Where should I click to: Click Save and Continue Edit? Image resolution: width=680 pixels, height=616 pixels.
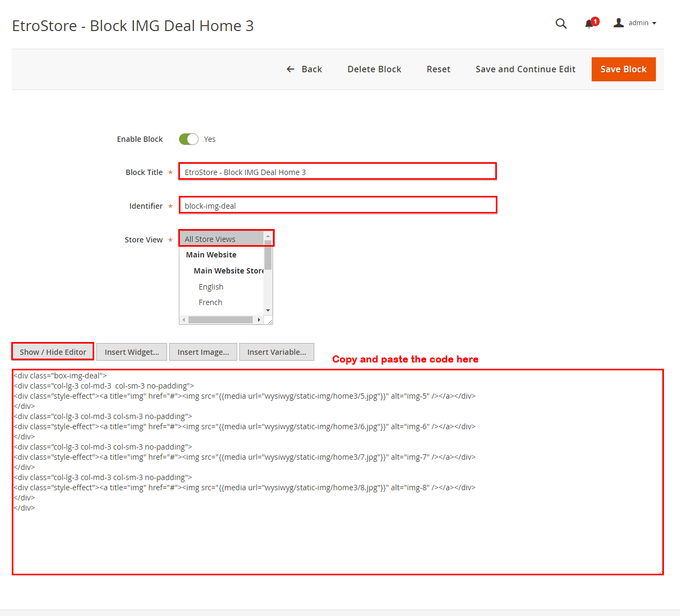tap(525, 69)
